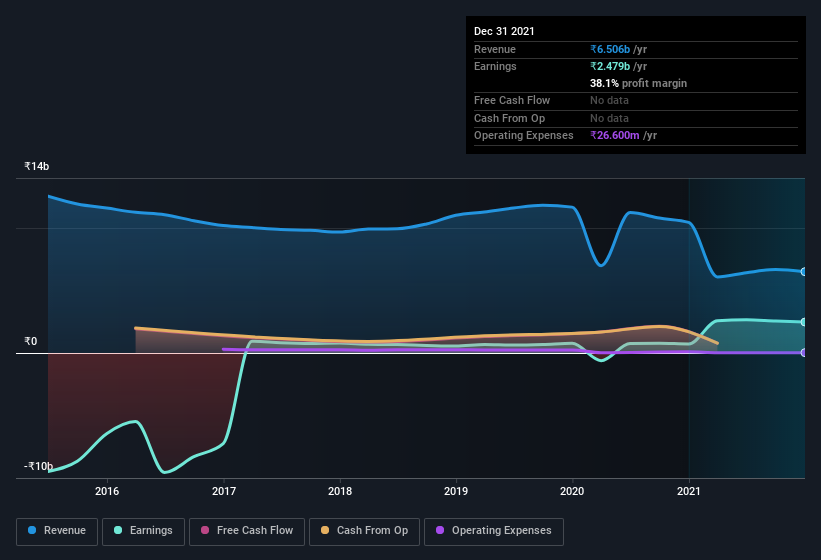
Task: Click the teal Earnings endpoint marker
Action: 803,322
